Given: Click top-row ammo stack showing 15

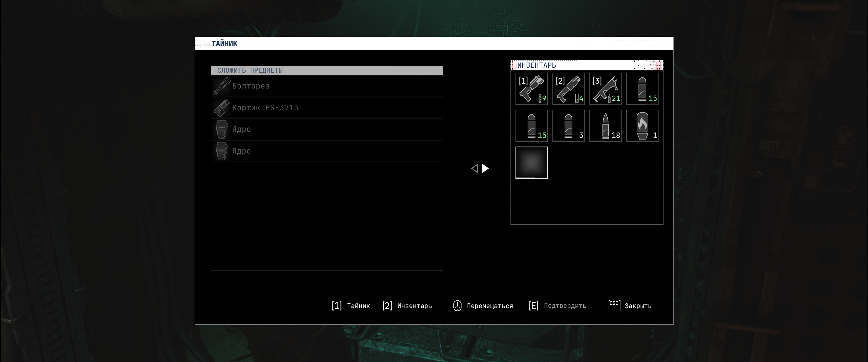Looking at the screenshot, I should [642, 89].
